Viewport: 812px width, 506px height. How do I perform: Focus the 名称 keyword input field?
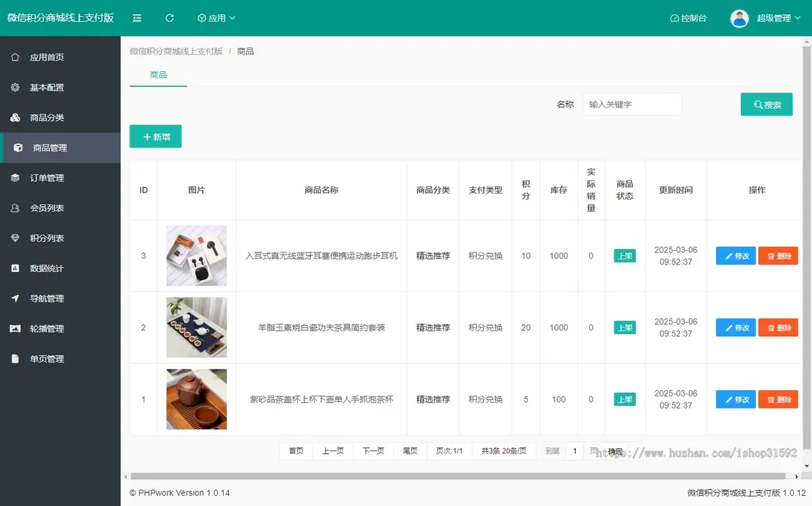click(632, 105)
